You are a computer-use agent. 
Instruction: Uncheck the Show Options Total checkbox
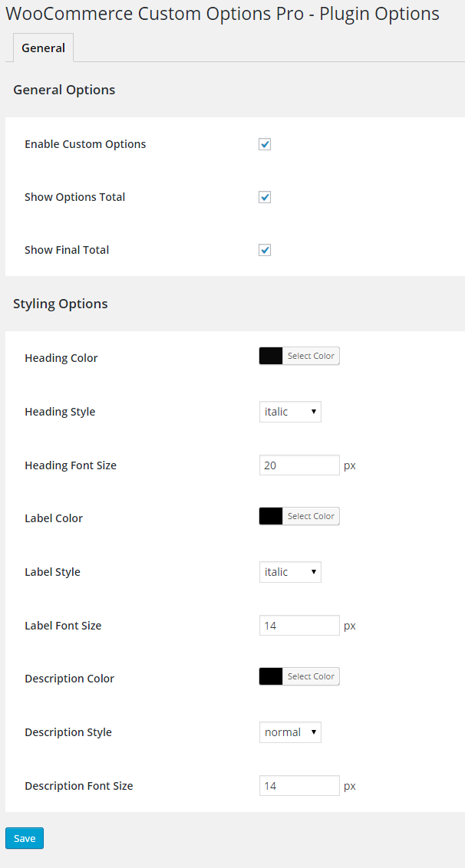(x=265, y=197)
